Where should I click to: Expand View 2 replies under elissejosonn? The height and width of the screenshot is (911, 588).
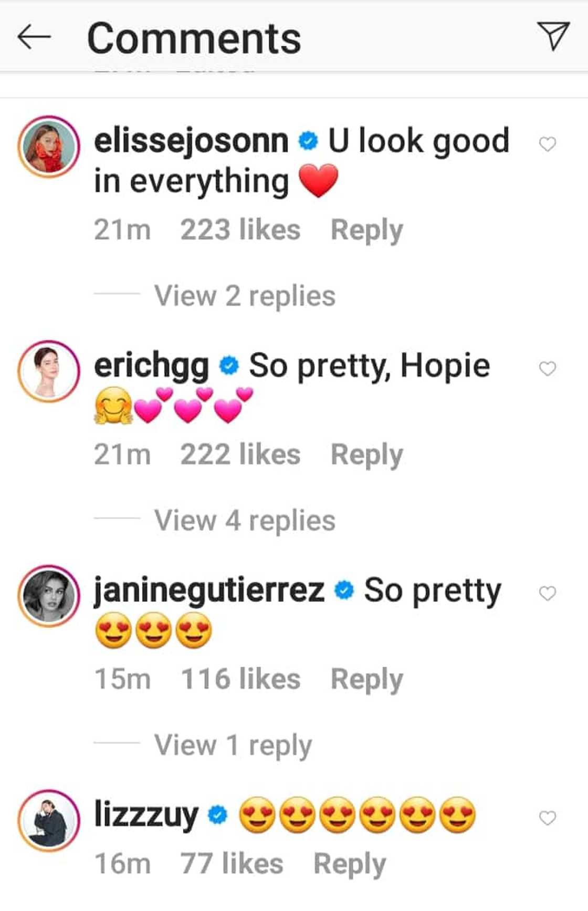pos(245,296)
